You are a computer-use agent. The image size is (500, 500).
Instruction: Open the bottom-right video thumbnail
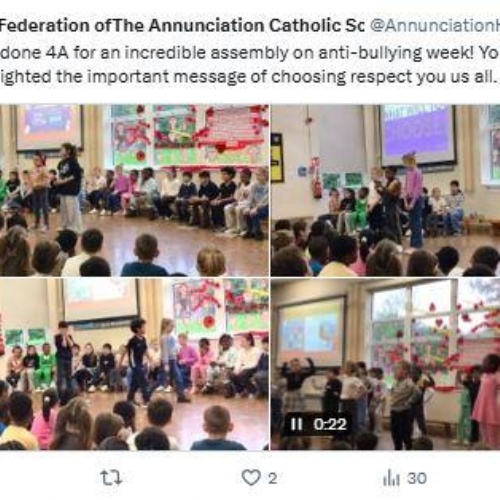click(x=385, y=364)
